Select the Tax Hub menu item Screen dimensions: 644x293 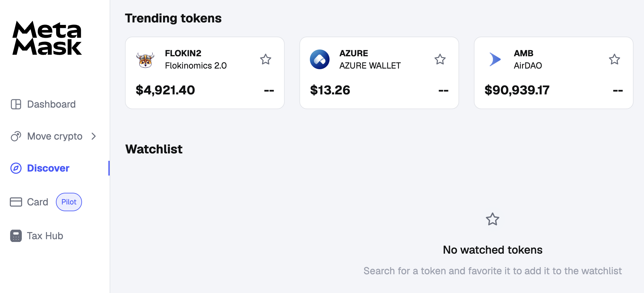click(x=45, y=236)
